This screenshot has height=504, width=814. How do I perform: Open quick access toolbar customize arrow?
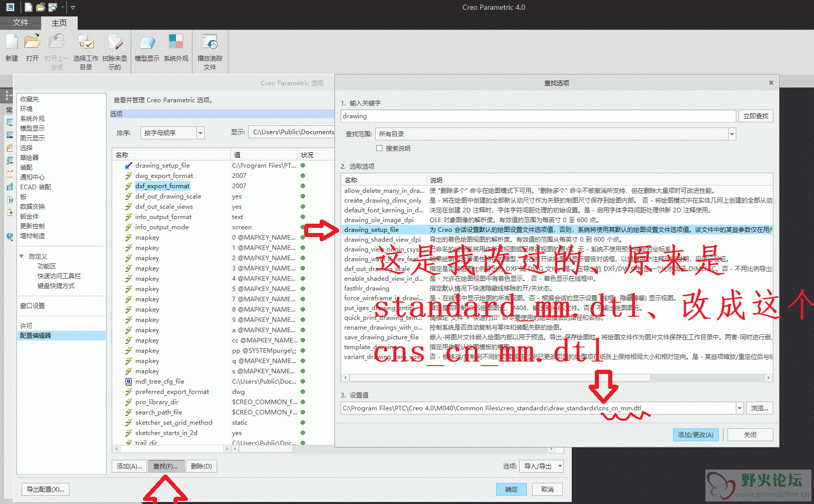pos(73,8)
